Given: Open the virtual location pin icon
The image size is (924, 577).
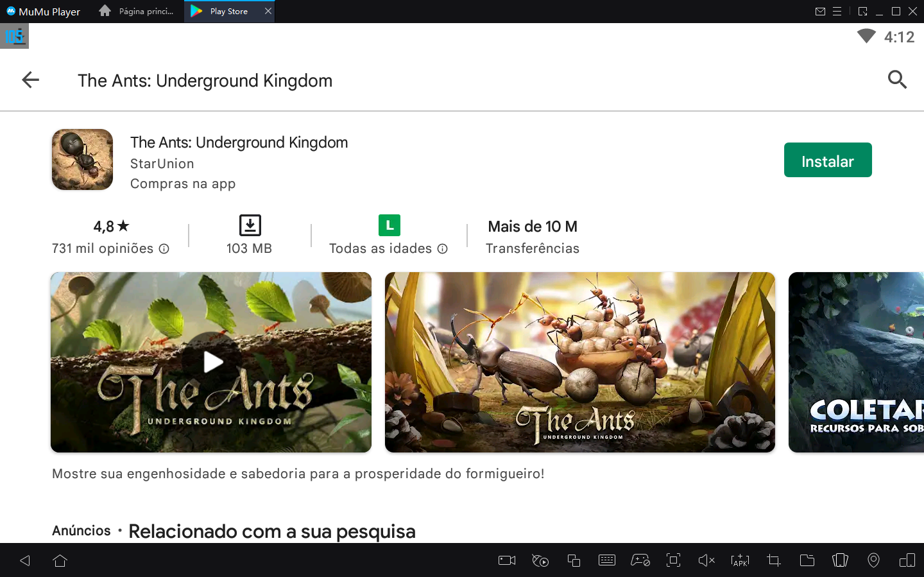Looking at the screenshot, I should tap(873, 560).
